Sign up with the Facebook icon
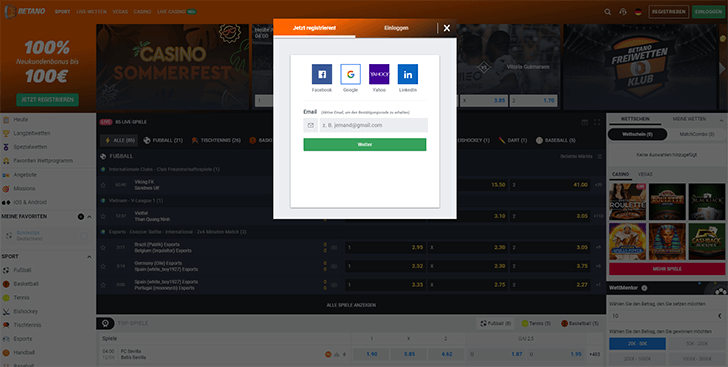The image size is (728, 367). click(x=322, y=74)
